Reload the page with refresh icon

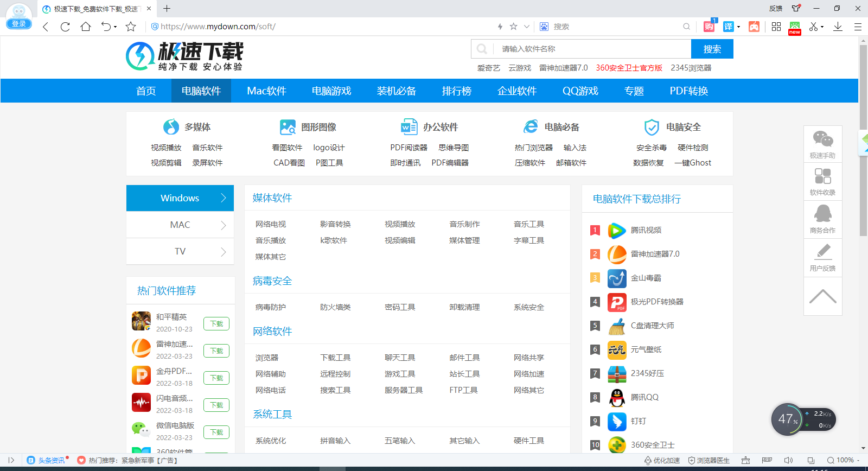click(65, 27)
